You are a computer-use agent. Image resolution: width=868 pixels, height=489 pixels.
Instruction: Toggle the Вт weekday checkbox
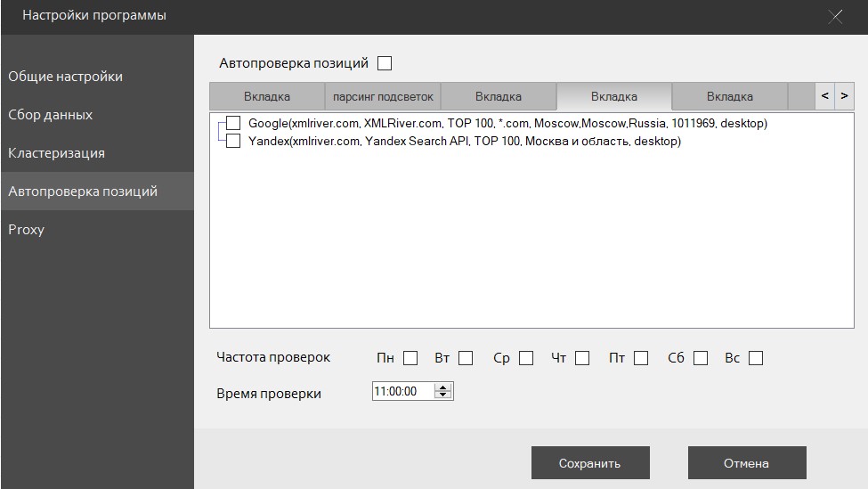[x=466, y=358]
